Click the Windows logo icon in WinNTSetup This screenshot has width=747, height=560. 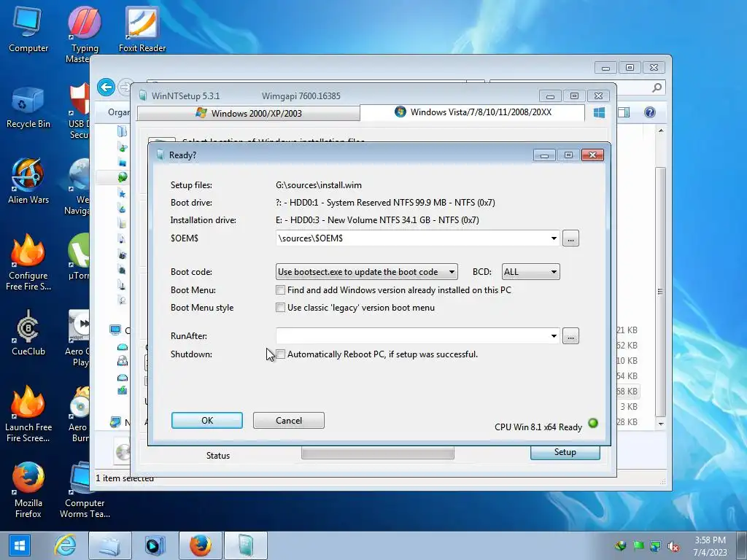[600, 113]
